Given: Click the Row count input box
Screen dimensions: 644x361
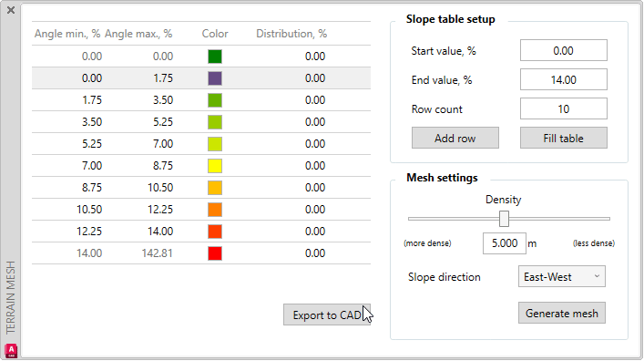Looking at the screenshot, I should tap(564, 109).
